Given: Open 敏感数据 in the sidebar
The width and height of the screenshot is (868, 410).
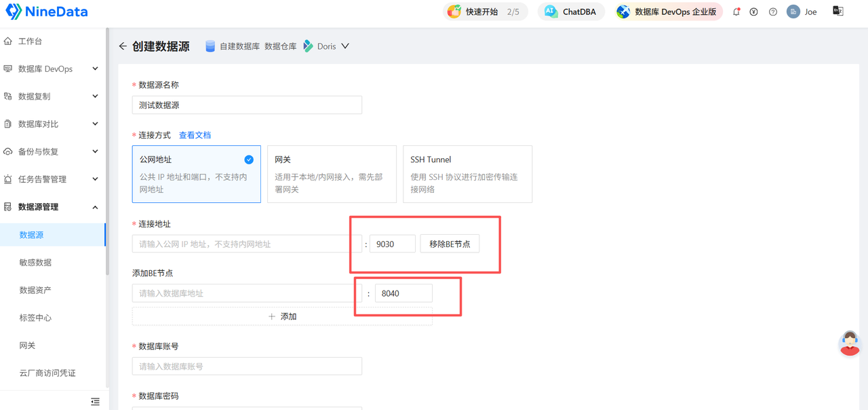Looking at the screenshot, I should (x=35, y=262).
